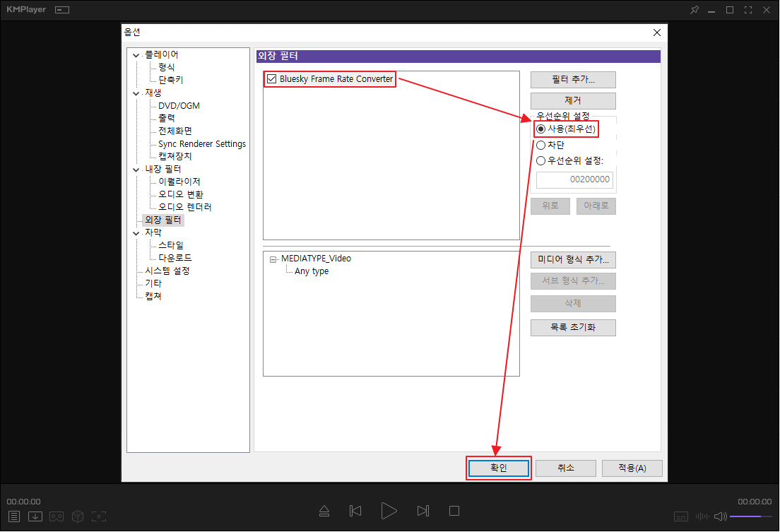Toggle the VR goggles icon

[x=57, y=516]
